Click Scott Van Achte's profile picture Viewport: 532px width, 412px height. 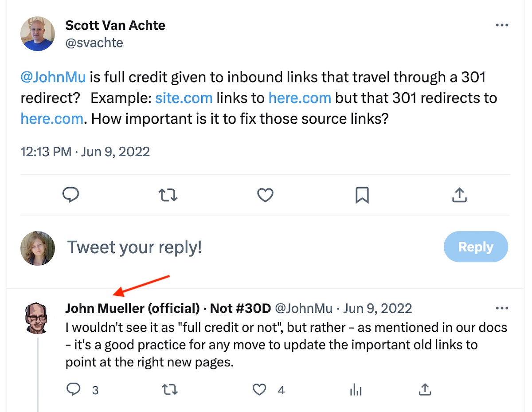(x=38, y=34)
